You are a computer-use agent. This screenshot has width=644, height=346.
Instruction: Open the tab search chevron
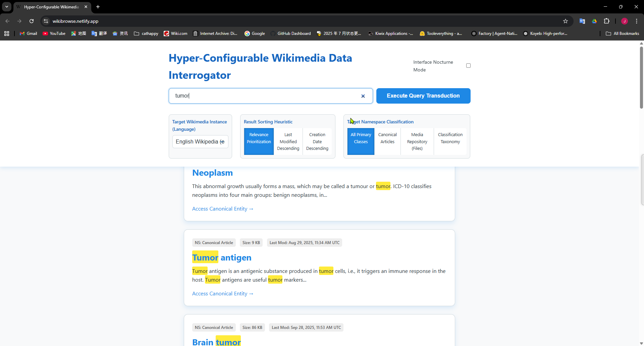point(6,7)
